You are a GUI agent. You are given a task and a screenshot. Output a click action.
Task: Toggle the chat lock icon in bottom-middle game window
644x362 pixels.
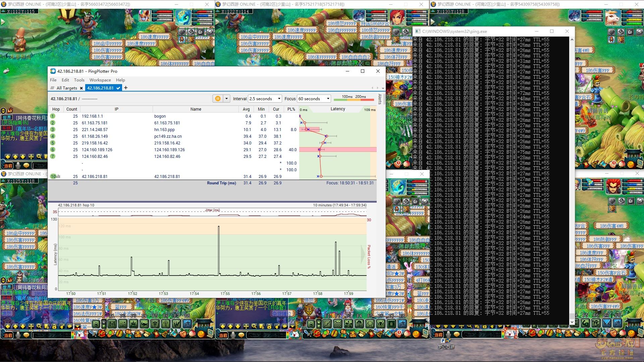(x=269, y=326)
